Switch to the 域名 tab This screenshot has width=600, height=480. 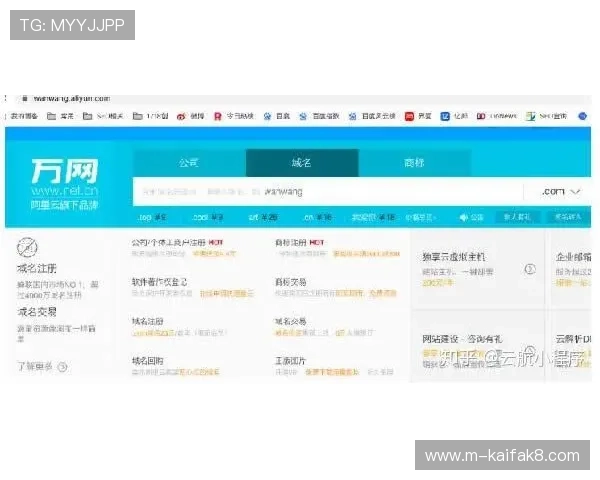pos(302,163)
